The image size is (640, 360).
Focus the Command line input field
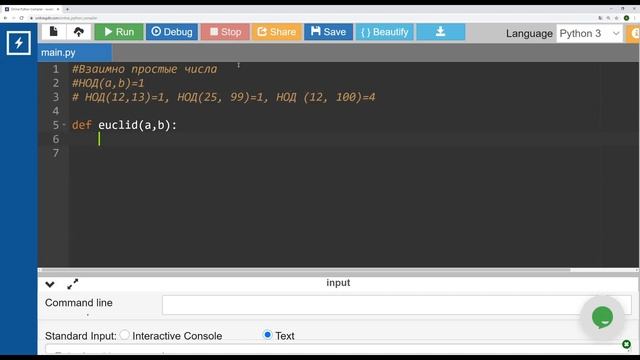click(x=396, y=305)
